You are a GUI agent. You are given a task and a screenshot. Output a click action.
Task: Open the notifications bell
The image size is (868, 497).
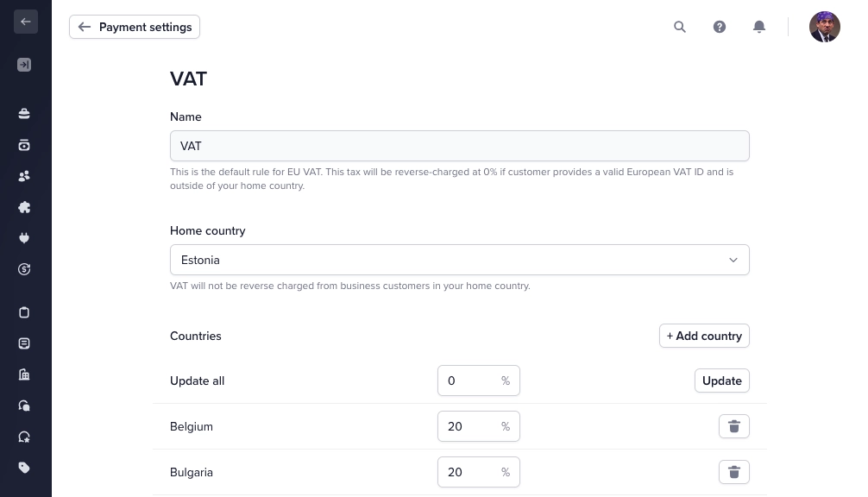point(759,27)
